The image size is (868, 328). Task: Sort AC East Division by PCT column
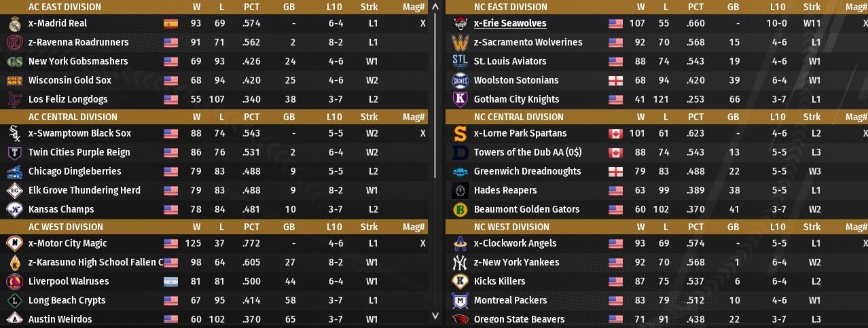(x=251, y=7)
